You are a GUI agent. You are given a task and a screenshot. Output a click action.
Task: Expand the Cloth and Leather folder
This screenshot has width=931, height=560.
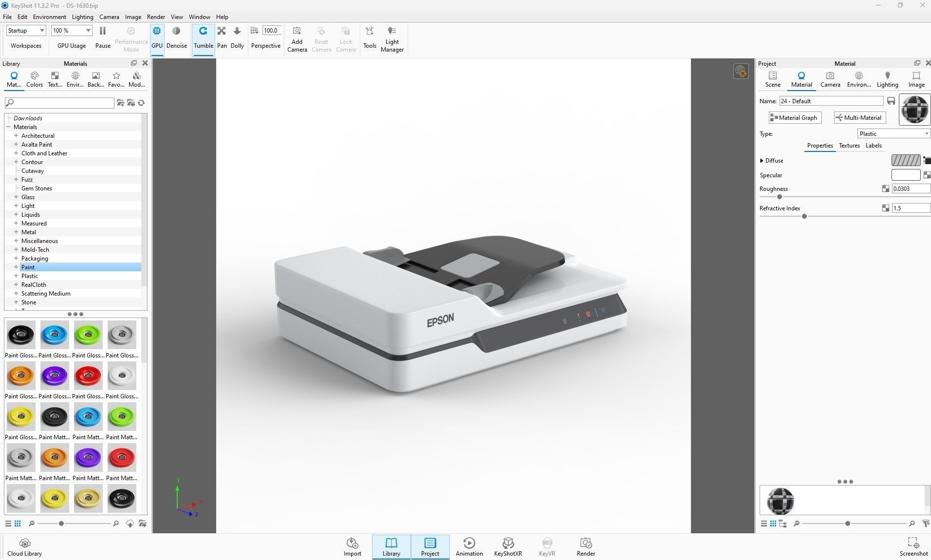[16, 153]
